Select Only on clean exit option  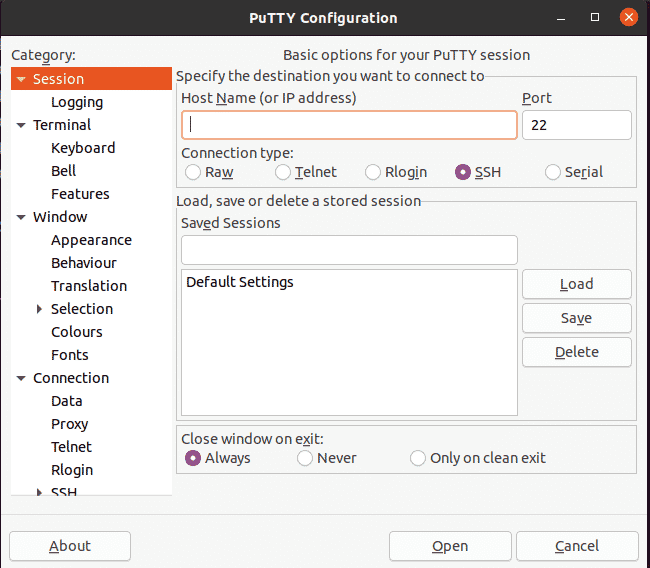(417, 458)
